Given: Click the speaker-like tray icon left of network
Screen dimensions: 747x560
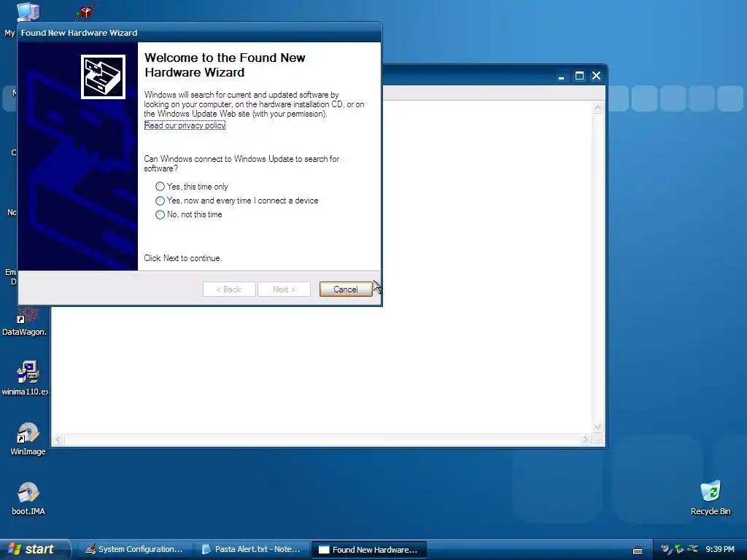Looking at the screenshot, I should (x=665, y=549).
